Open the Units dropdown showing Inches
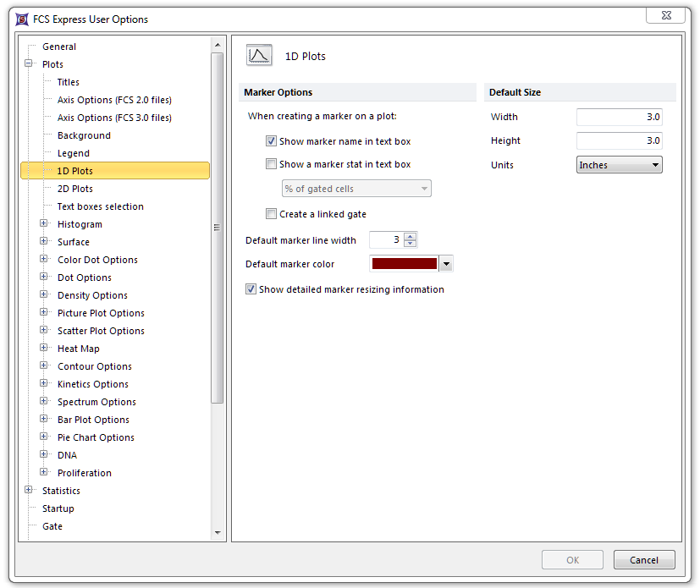Viewport: 700px width, 588px height. [619, 165]
